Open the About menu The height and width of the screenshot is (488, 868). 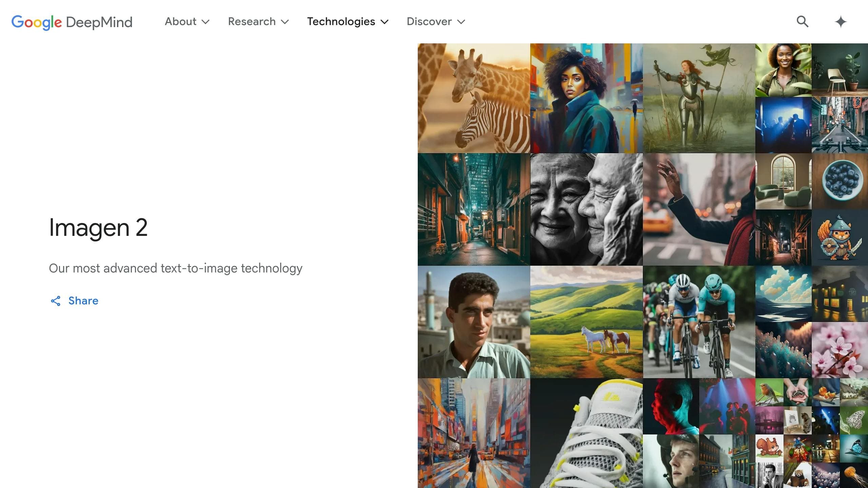coord(187,22)
